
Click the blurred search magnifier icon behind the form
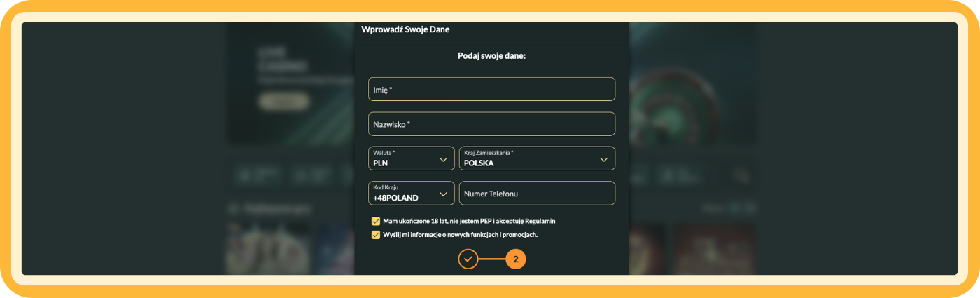coord(740,175)
